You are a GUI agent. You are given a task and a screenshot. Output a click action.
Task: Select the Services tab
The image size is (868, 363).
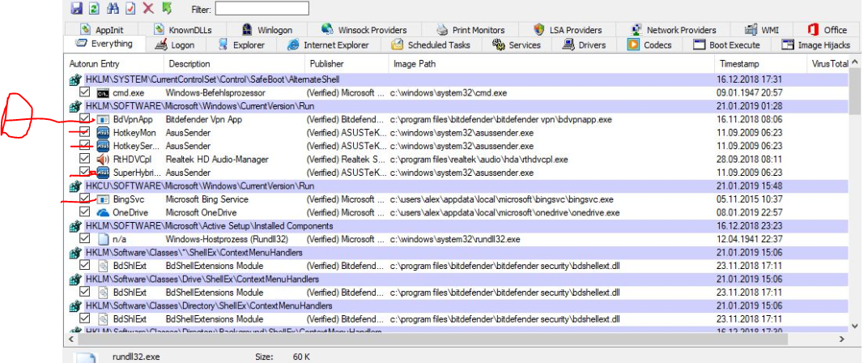pyautogui.click(x=517, y=45)
